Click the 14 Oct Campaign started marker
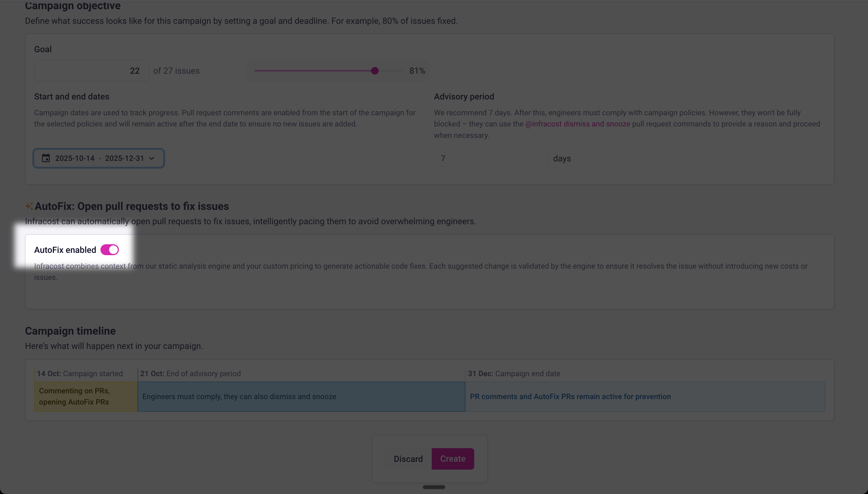 80,374
